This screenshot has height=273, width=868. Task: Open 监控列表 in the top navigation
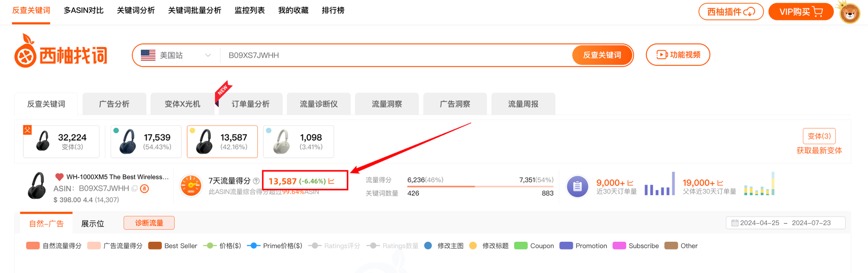tap(250, 10)
